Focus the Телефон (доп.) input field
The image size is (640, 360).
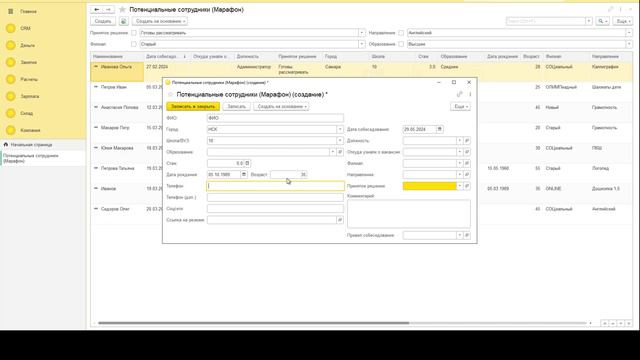[275, 197]
